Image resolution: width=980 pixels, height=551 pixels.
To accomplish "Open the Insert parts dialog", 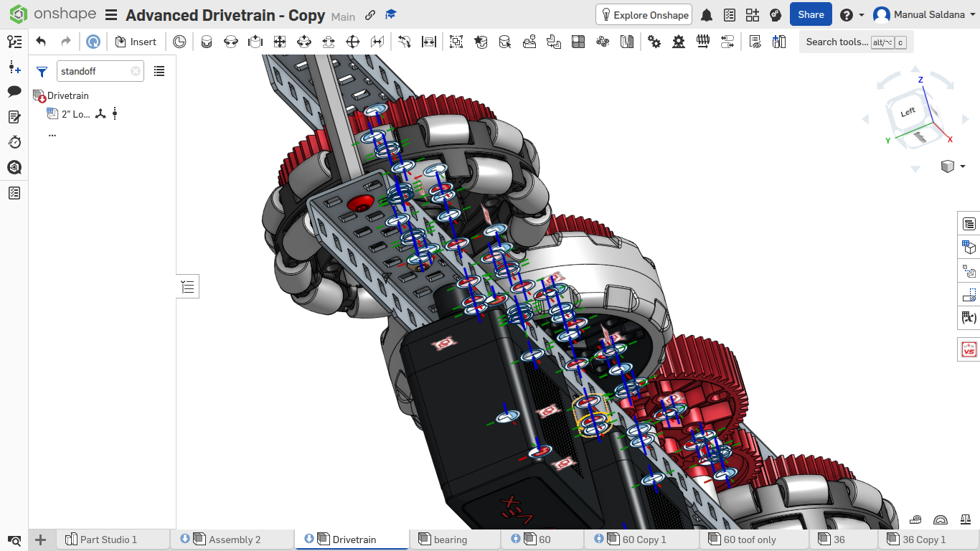I will [136, 42].
